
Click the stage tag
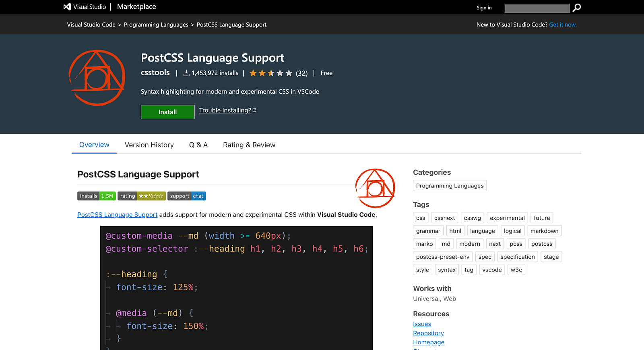tap(551, 257)
